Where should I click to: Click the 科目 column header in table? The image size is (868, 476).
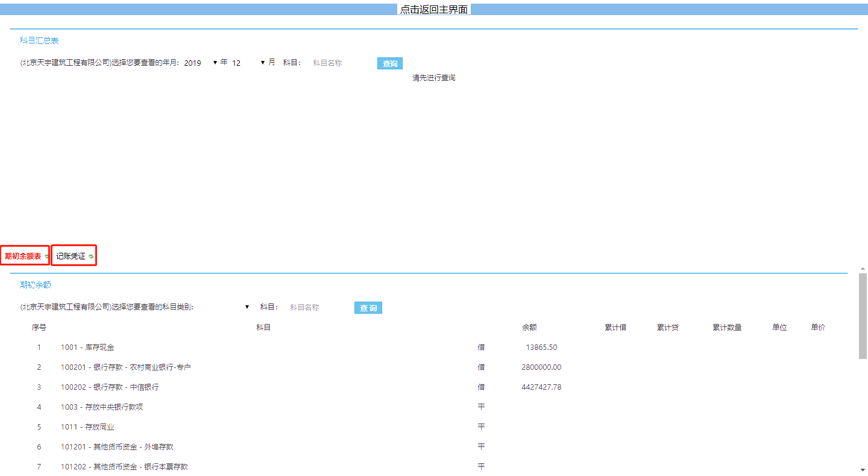coord(263,328)
